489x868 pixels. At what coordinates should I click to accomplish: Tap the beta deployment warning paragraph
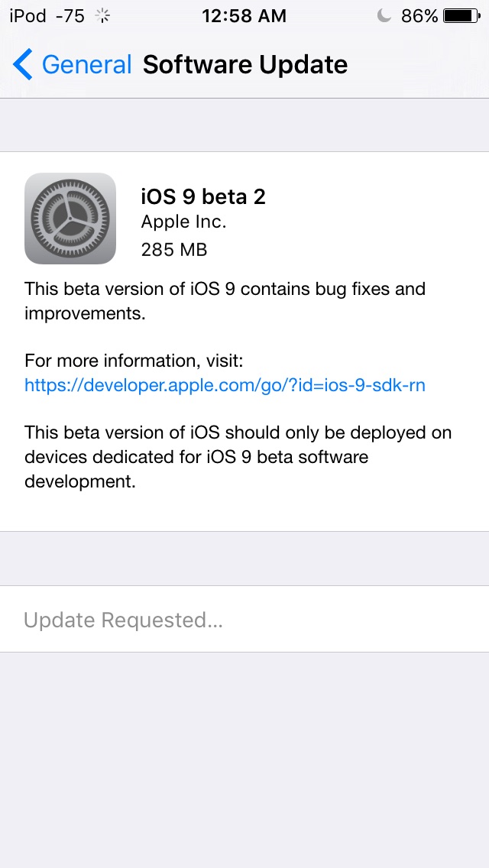coord(238,457)
